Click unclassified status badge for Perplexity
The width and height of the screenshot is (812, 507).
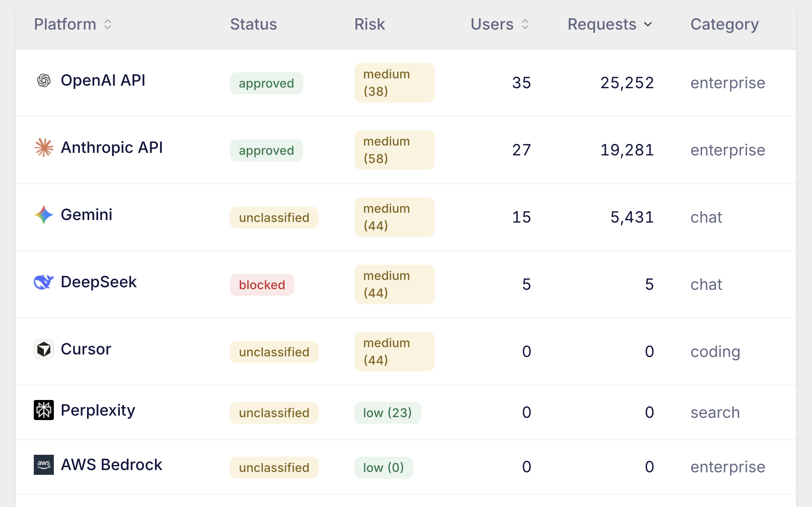274,413
